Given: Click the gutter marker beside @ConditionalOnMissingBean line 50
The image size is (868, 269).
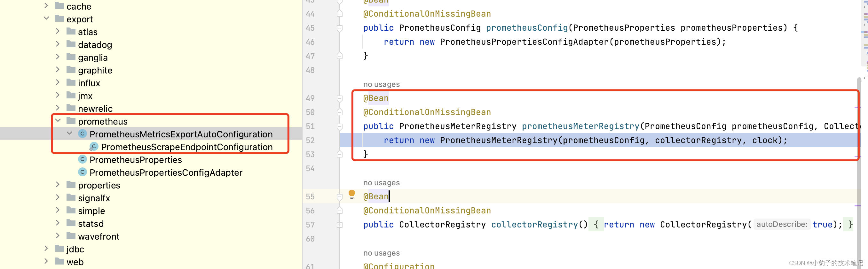Looking at the screenshot, I should [x=339, y=112].
